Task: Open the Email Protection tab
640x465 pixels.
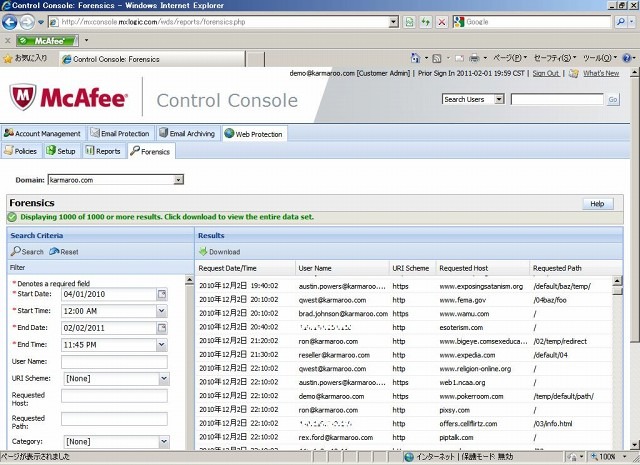Action: [x=120, y=133]
